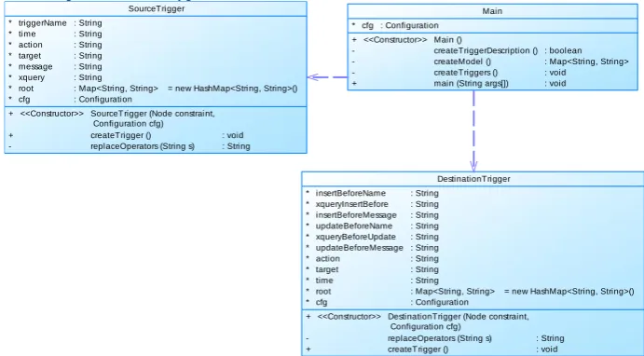Select the xqueryBeforeUpdate attribute
The image size is (644, 356).
355,237
